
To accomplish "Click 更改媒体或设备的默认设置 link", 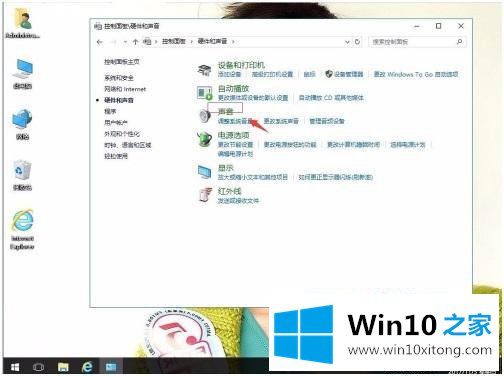I will coord(253,98).
